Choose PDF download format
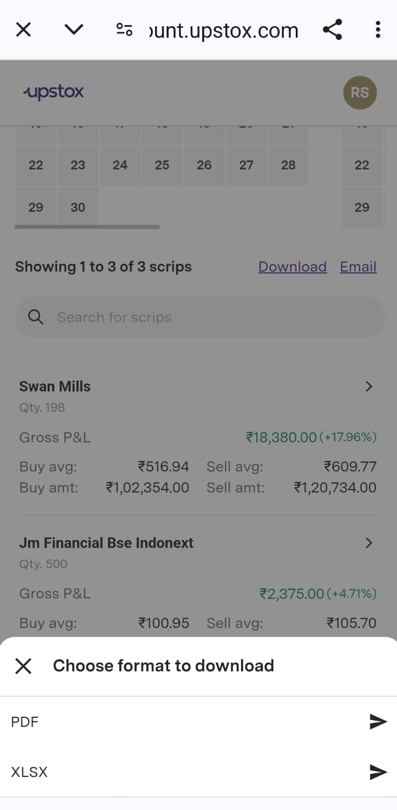397x810 pixels. coord(198,722)
